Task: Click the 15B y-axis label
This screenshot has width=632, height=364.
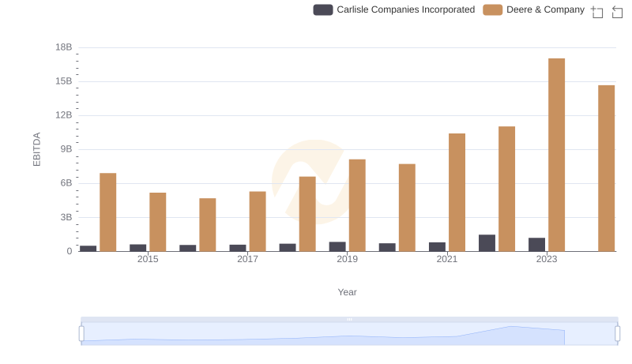Action: pyautogui.click(x=64, y=81)
